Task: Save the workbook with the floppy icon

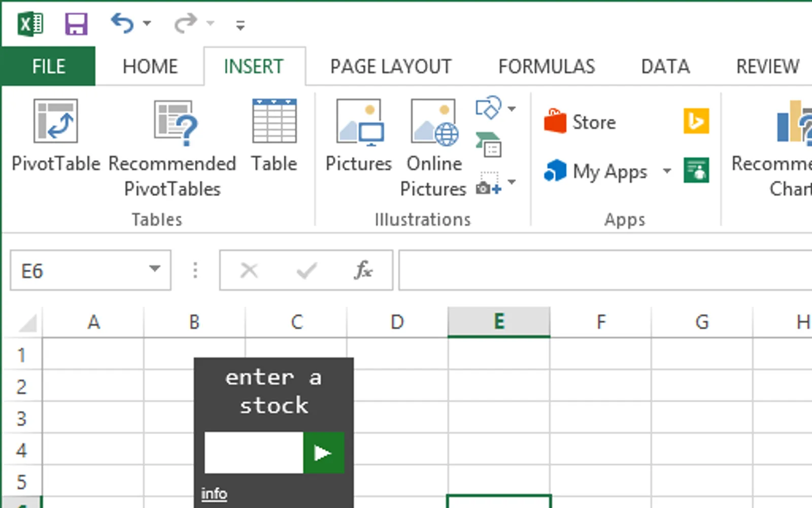Action: coord(76,24)
